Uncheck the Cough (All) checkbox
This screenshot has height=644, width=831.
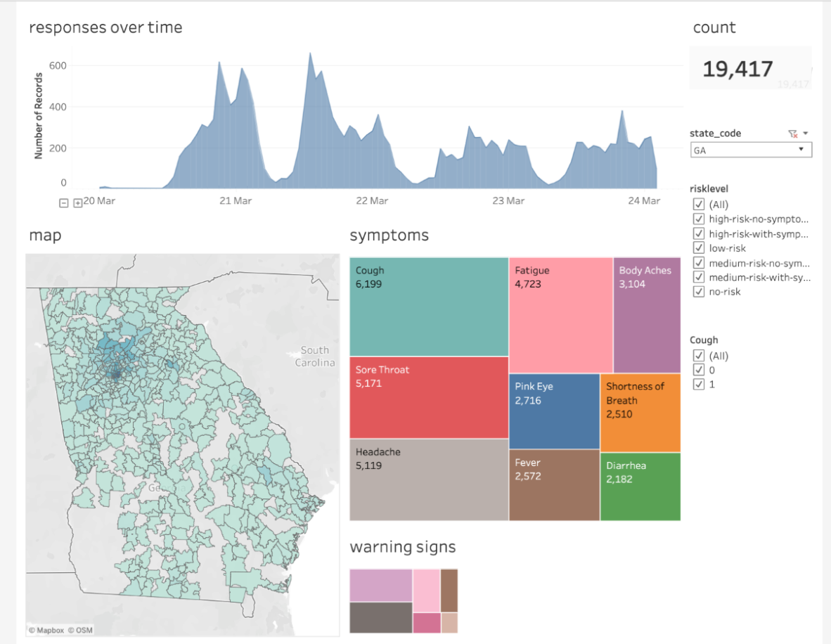tap(698, 355)
